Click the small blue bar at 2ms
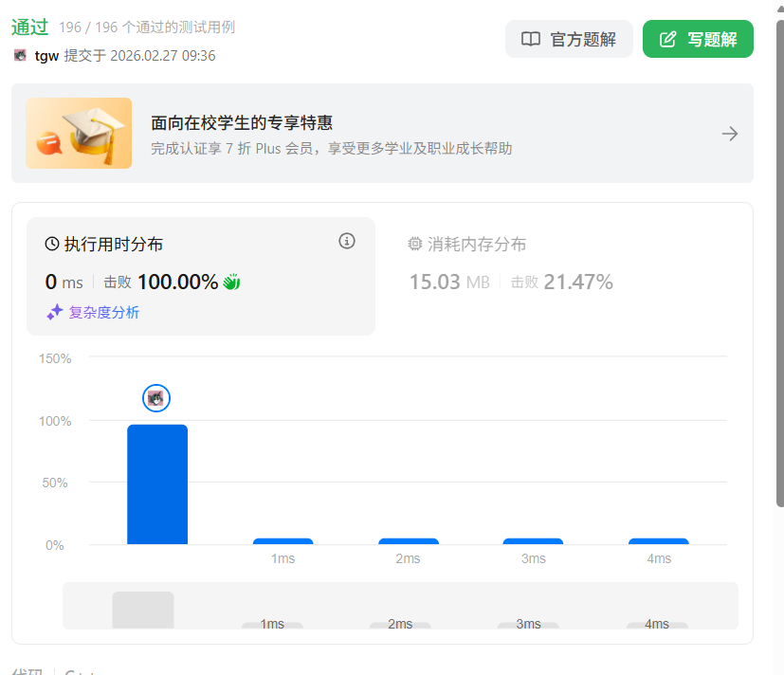The image size is (784, 675). [408, 541]
